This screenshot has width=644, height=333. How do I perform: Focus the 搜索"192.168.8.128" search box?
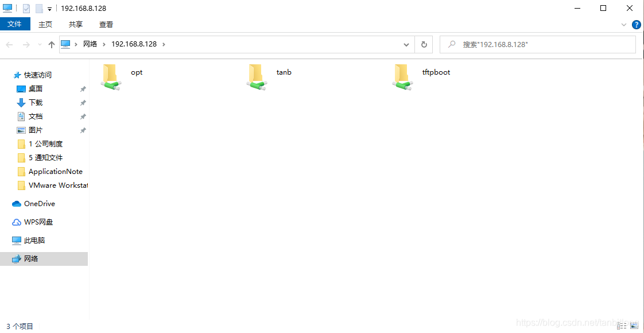click(x=538, y=44)
